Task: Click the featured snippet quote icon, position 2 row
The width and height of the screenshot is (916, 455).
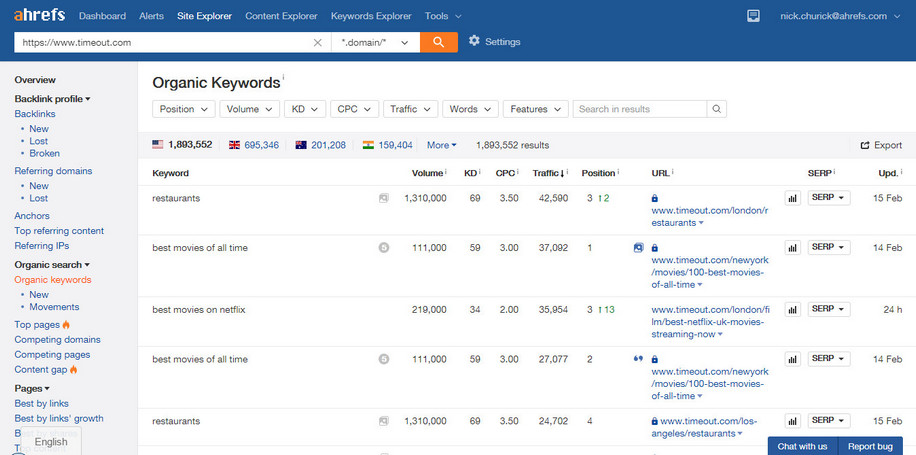Action: click(638, 359)
